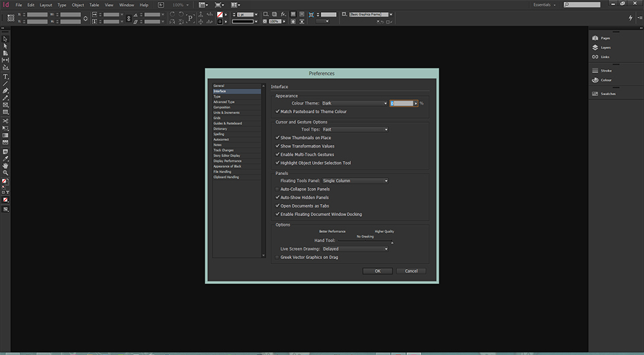Enable Auto-Collapse Icon Panels

tap(278, 189)
